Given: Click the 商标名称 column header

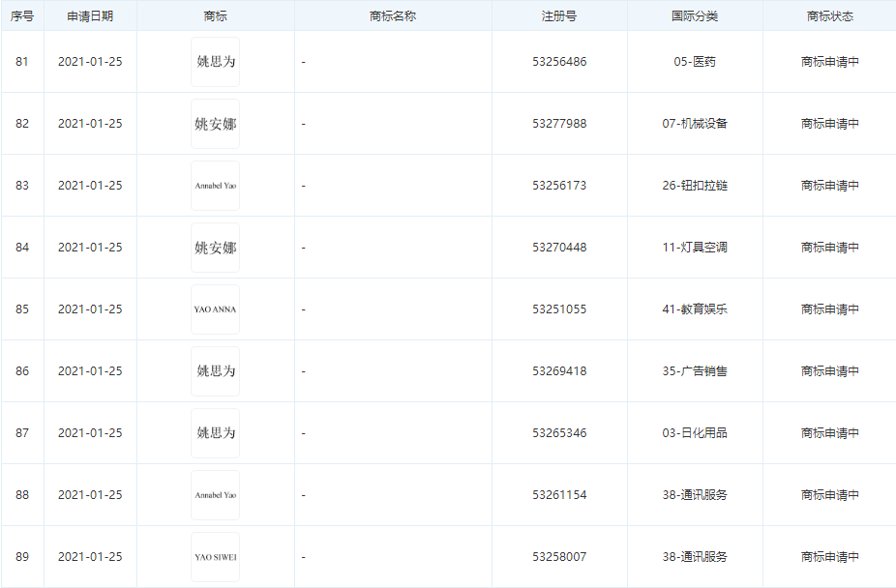Looking at the screenshot, I should pyautogui.click(x=393, y=16).
